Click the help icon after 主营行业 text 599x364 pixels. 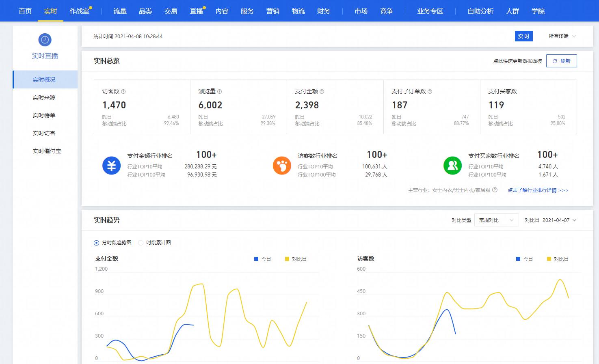(x=495, y=190)
